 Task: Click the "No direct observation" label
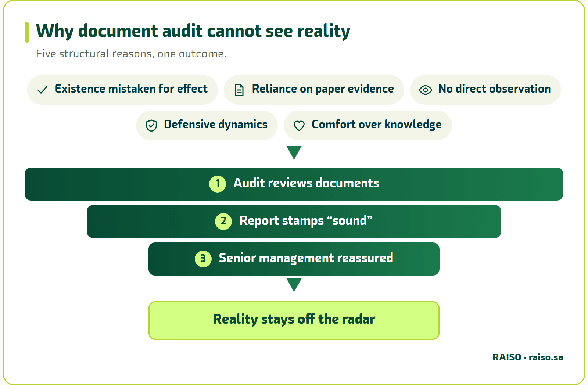(494, 89)
